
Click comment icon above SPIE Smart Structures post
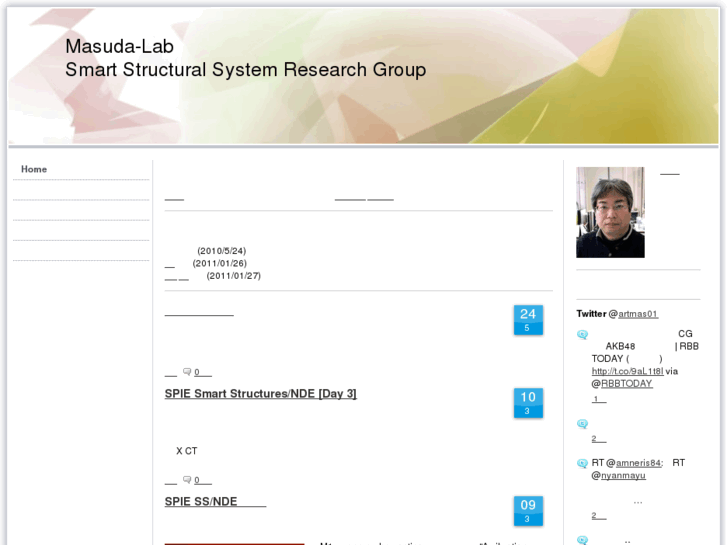click(187, 372)
